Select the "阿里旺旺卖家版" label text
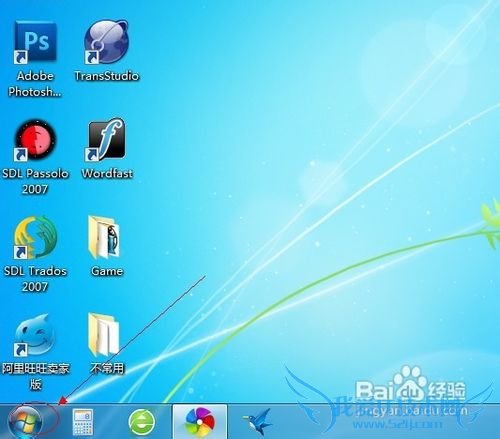 pyautogui.click(x=35, y=376)
